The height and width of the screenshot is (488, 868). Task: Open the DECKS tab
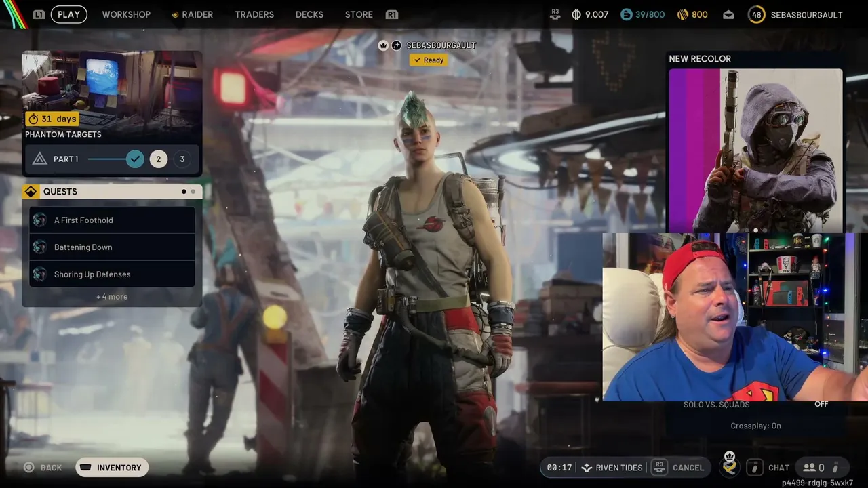309,14
